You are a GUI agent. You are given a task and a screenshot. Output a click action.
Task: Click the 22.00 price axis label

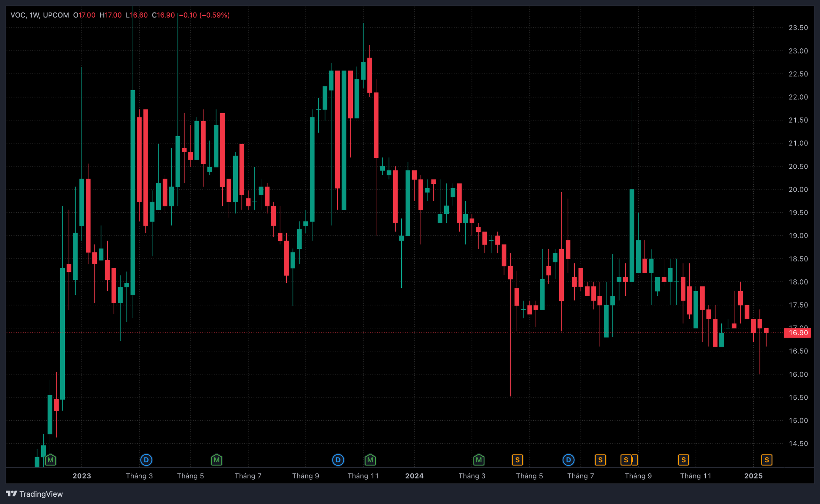798,97
